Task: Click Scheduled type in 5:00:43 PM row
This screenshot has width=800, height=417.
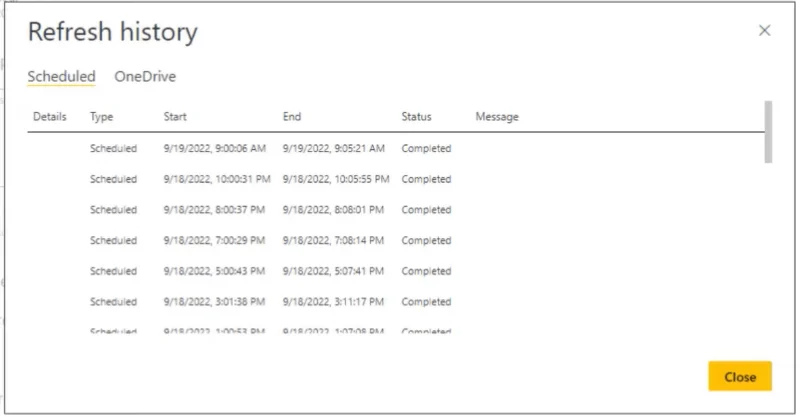Action: (113, 271)
